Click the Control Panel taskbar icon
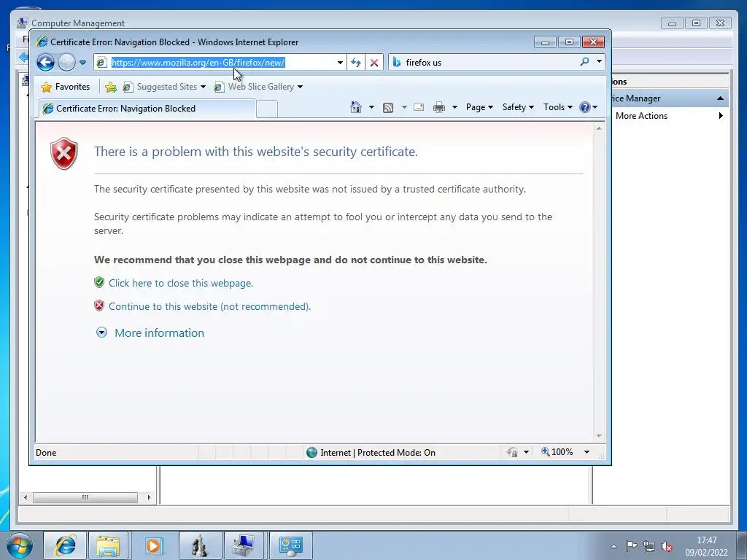This screenshot has height=560, width=747. 291,545
